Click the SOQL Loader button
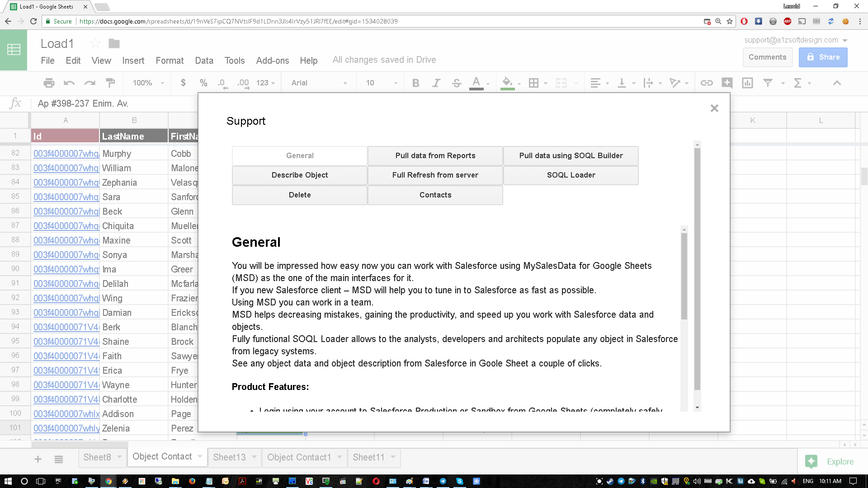 click(571, 175)
